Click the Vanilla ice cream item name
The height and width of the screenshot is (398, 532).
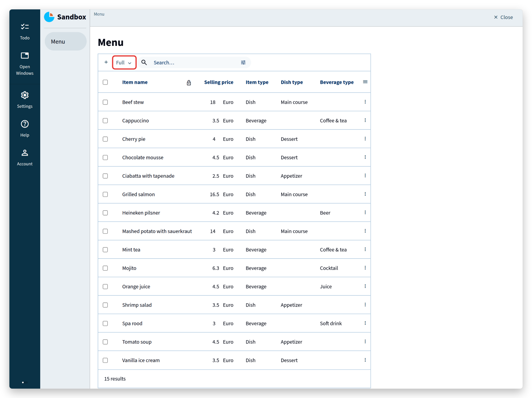(x=141, y=360)
